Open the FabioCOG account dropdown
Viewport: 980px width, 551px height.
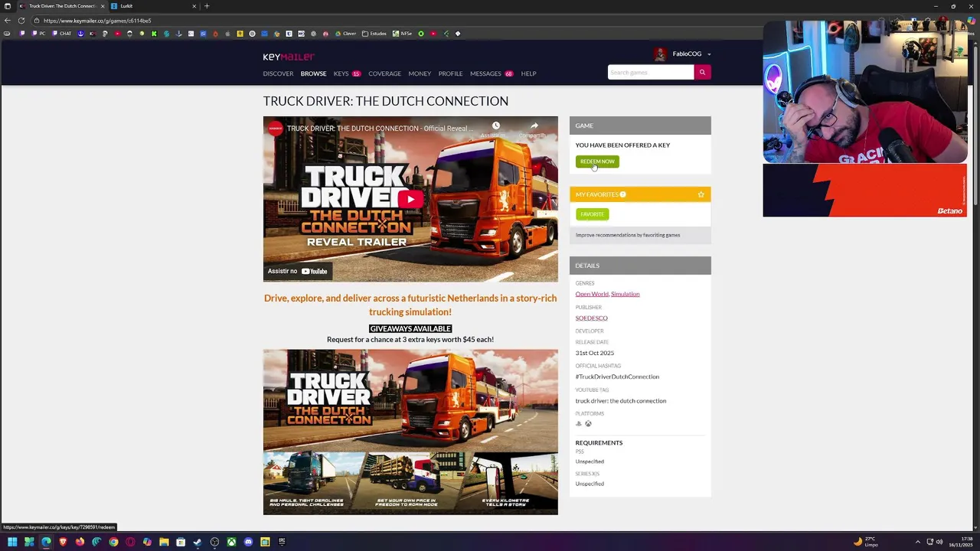709,54
